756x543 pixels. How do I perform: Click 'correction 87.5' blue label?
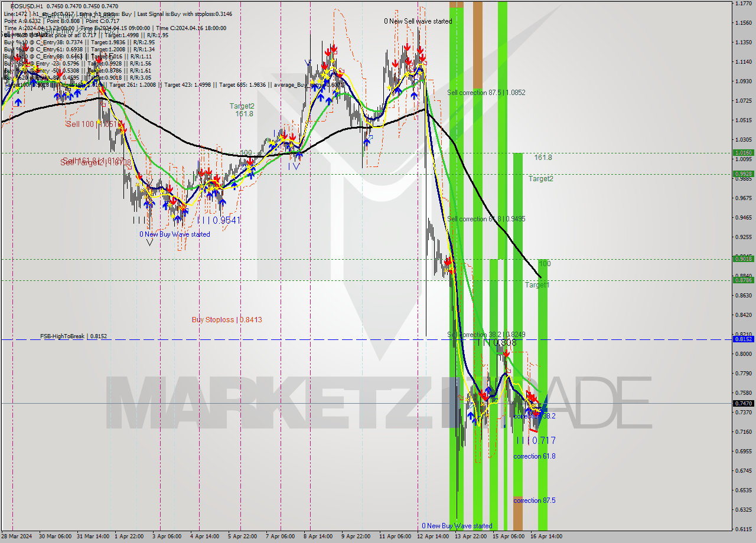pyautogui.click(x=535, y=501)
